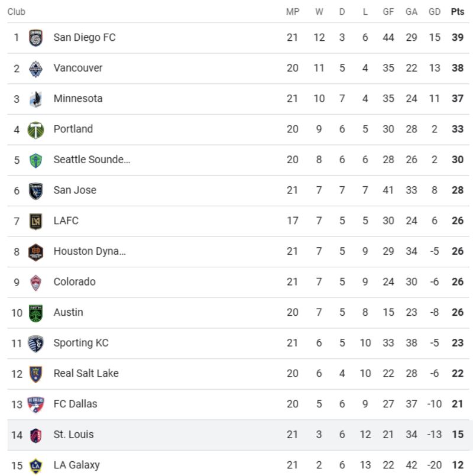
Task: Click the MP column header
Action: 293,12
